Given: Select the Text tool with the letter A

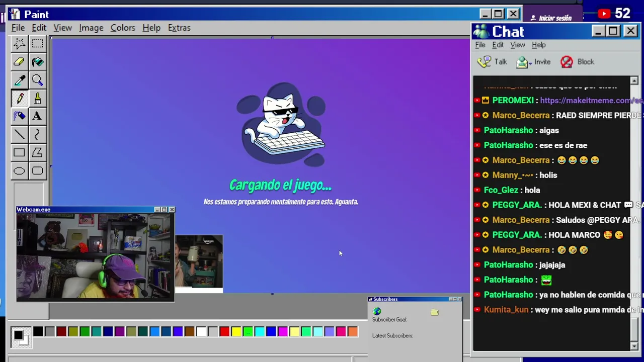Looking at the screenshot, I should point(37,116).
